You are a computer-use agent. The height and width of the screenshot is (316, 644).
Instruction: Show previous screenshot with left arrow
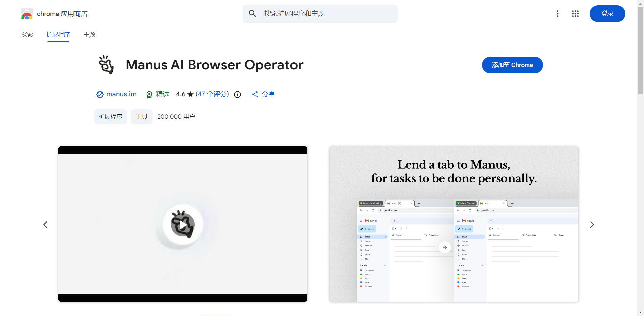[45, 225]
